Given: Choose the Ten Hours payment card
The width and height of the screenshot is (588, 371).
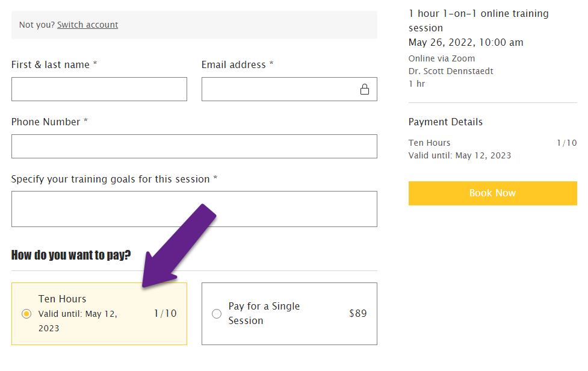Looking at the screenshot, I should click(99, 314).
